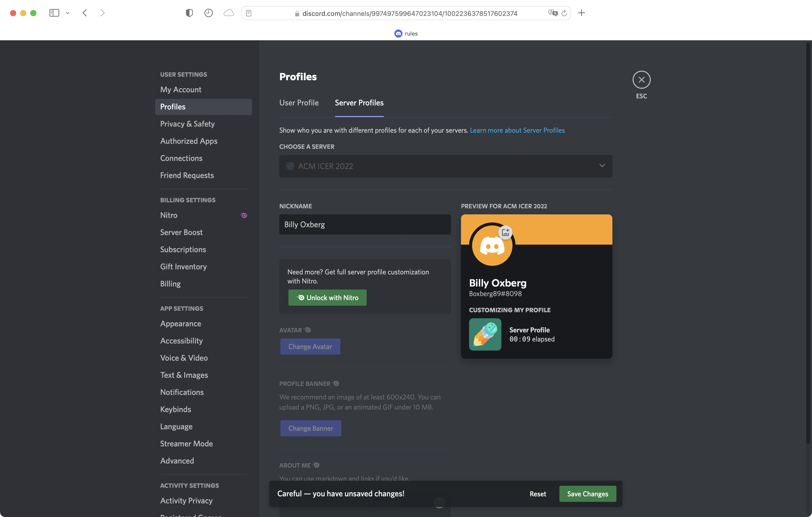Click the Nitro badge icon in sidebar
The image size is (812, 517).
click(x=243, y=215)
